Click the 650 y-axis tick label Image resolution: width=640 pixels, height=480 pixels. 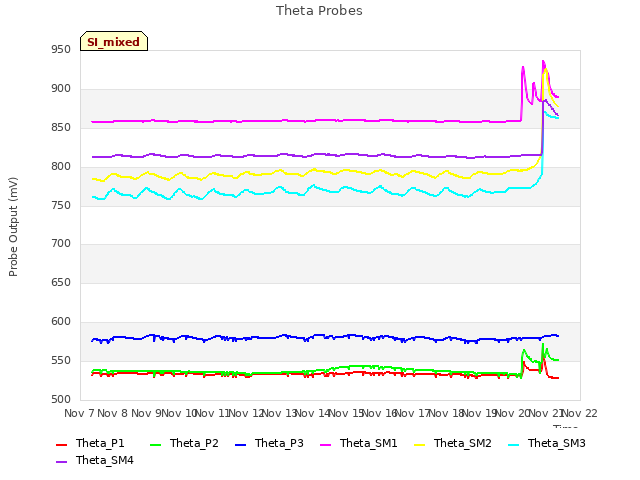pos(61,282)
